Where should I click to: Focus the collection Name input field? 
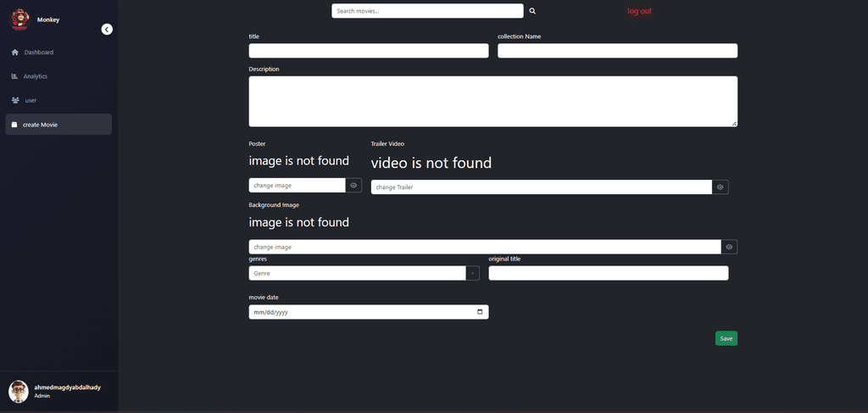[617, 51]
